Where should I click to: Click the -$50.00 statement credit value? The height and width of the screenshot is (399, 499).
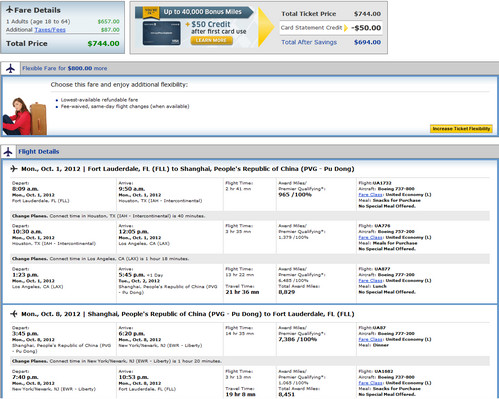(366, 28)
